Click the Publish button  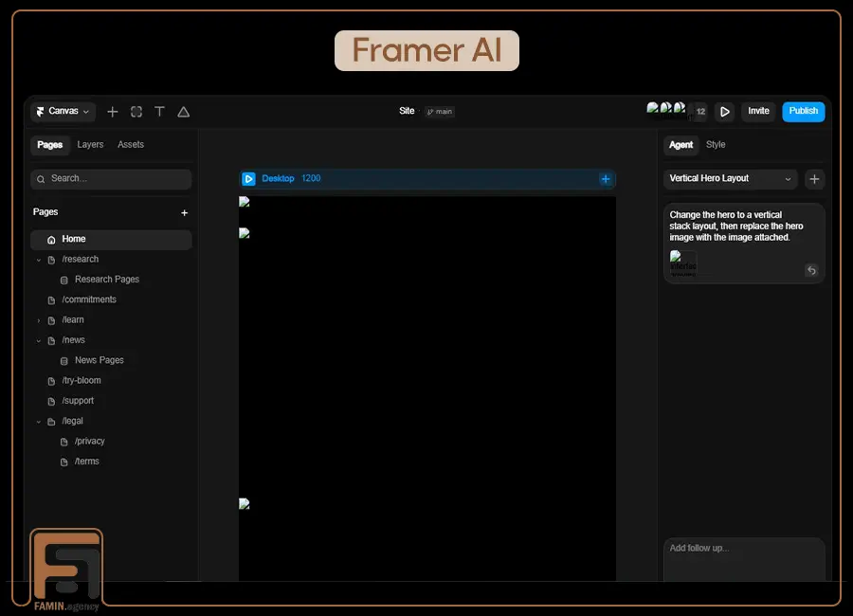pos(804,111)
